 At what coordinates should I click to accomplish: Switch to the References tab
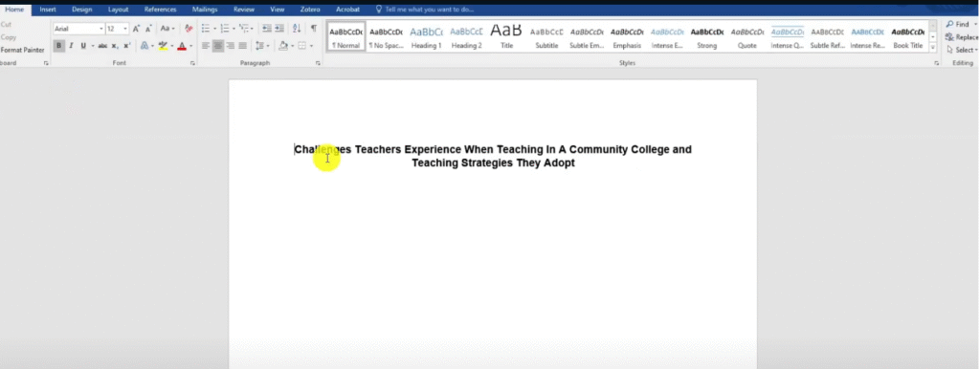(160, 10)
